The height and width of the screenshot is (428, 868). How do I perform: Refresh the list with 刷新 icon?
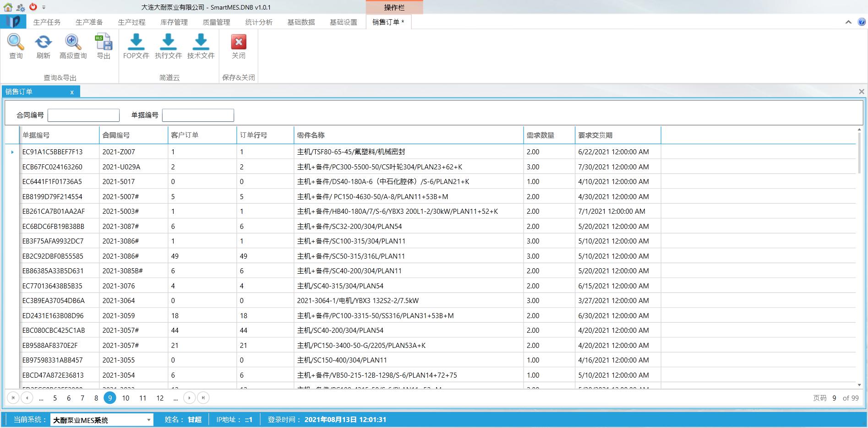pyautogui.click(x=43, y=43)
